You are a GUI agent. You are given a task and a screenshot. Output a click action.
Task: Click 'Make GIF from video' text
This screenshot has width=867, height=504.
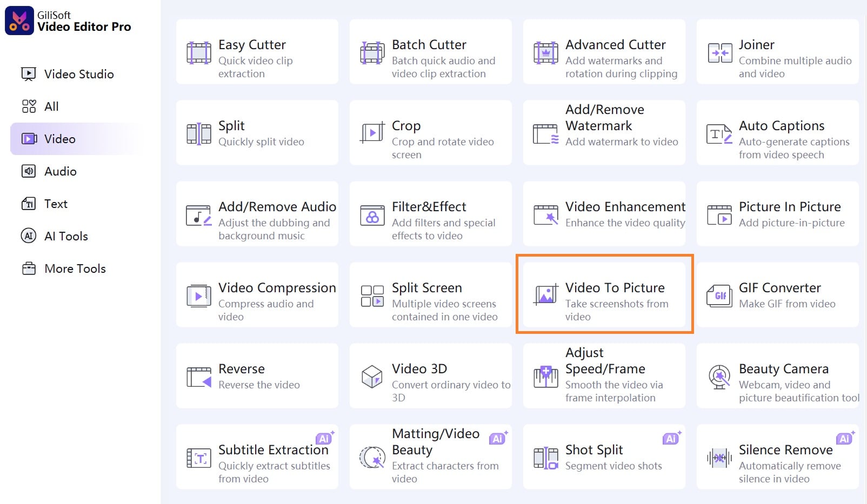(787, 304)
